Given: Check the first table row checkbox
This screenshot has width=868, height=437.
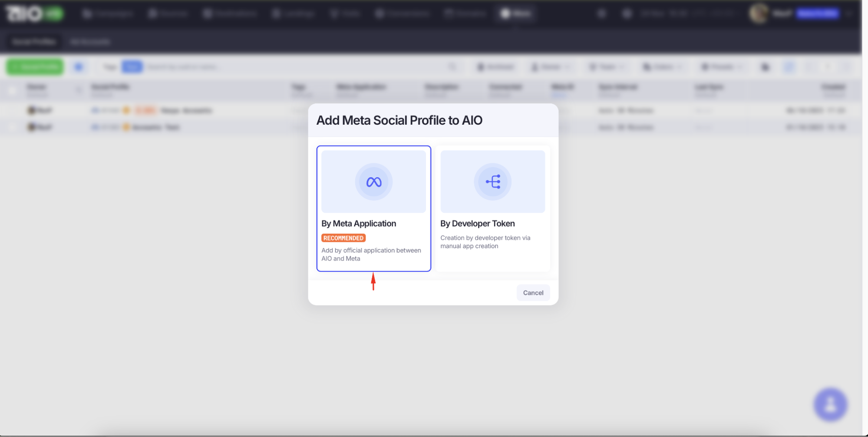Looking at the screenshot, I should click(x=12, y=111).
